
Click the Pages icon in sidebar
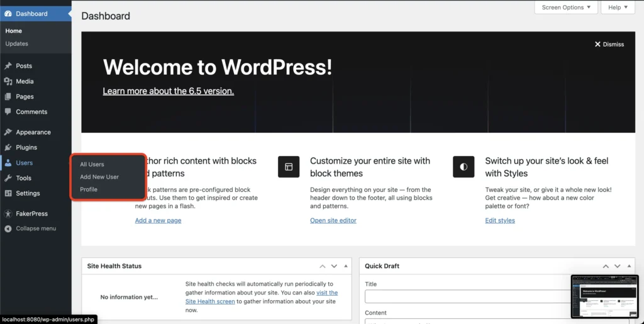[x=8, y=97]
